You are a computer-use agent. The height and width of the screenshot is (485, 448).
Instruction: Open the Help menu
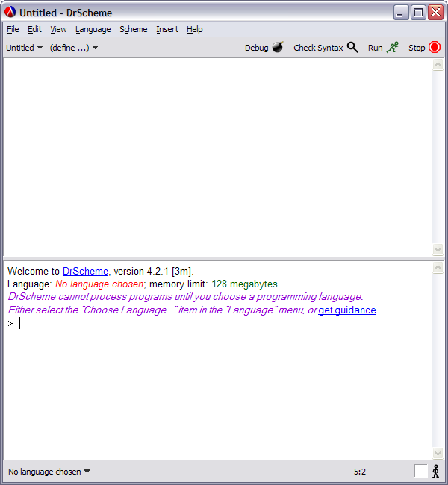(194, 29)
